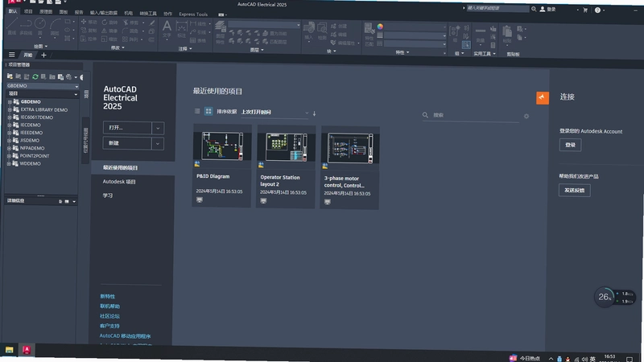Click the refresh icon in Project Manager
The image size is (644, 362).
(x=35, y=76)
